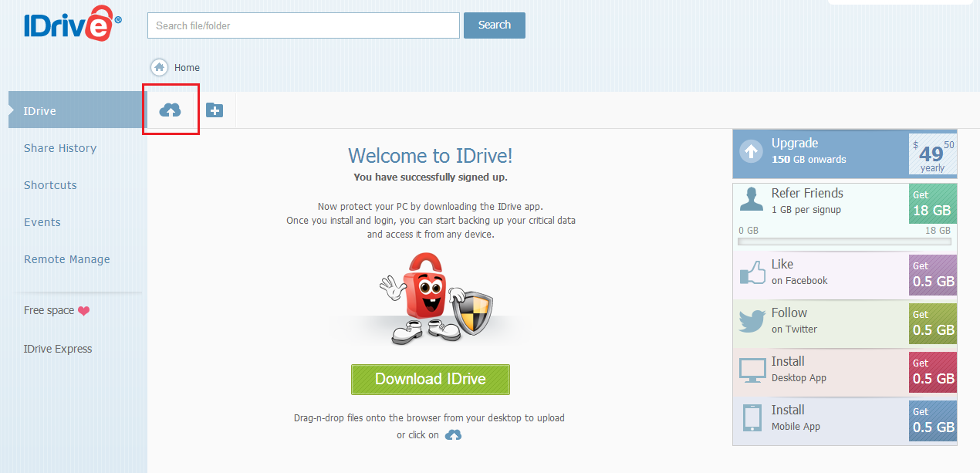Click the desktop monitor icon
The image size is (980, 473).
point(752,370)
